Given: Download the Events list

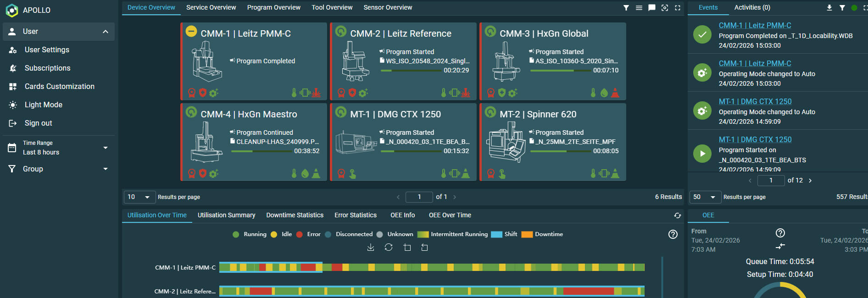Looking at the screenshot, I should point(829,8).
